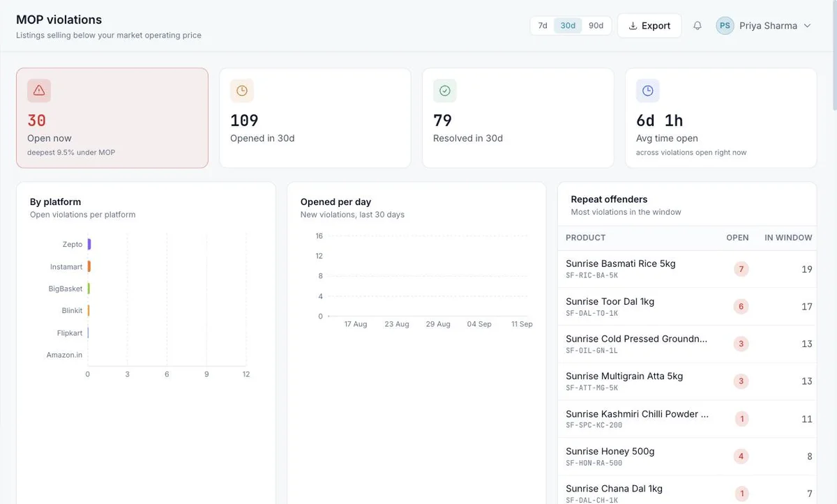
Task: Click the 79 Resolved in 30d value
Action: click(x=443, y=121)
